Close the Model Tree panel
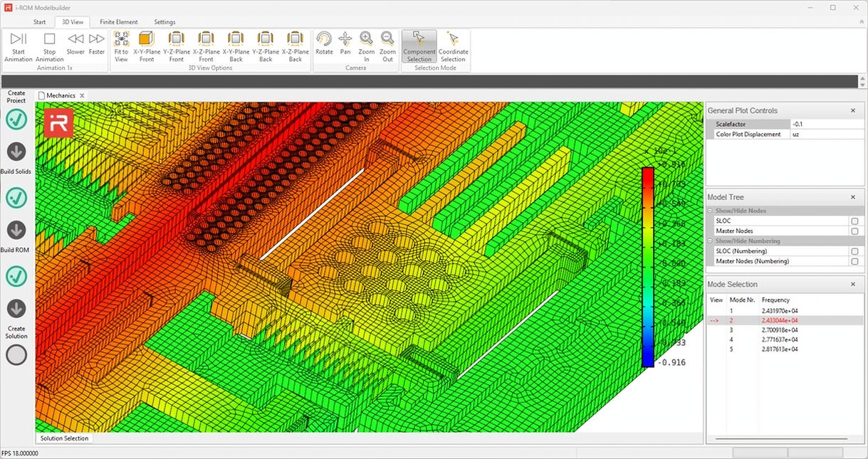 (853, 197)
